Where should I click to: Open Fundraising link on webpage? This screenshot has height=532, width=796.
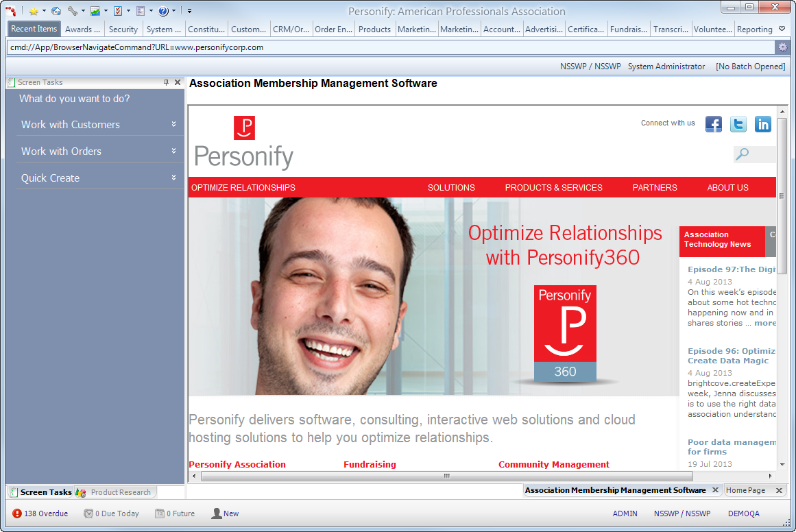[370, 464]
